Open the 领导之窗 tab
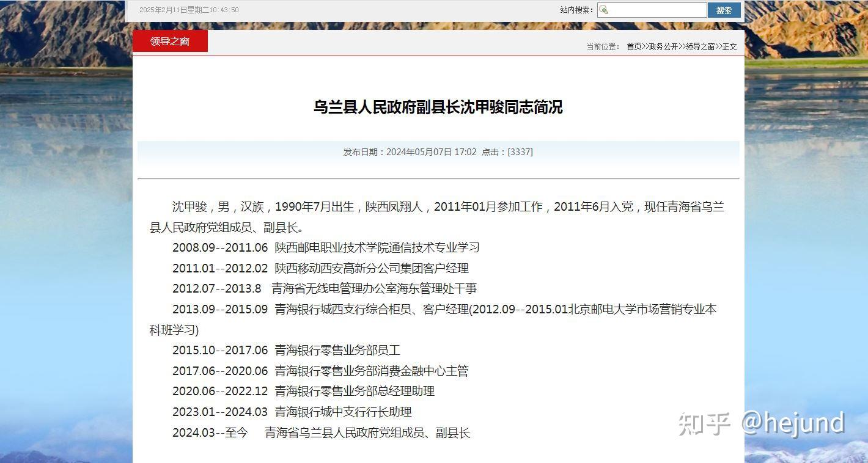The image size is (868, 463). pos(170,42)
